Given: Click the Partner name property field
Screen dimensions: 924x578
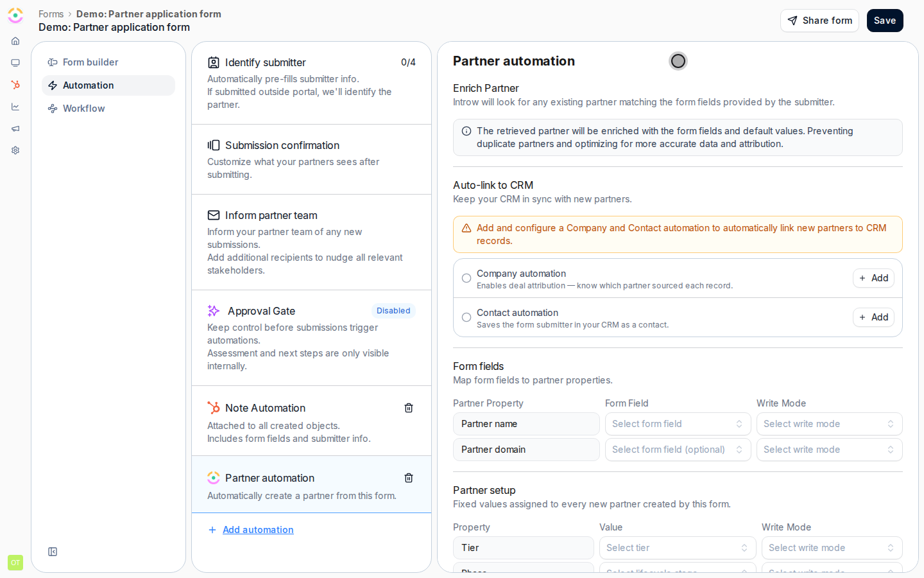Looking at the screenshot, I should point(526,424).
